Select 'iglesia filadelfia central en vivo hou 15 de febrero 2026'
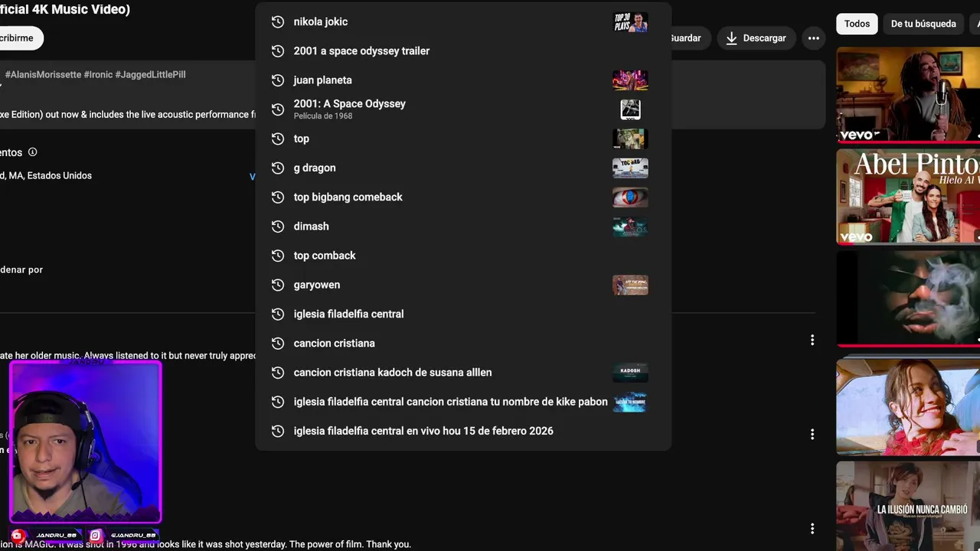This screenshot has height=551, width=980. (463, 431)
